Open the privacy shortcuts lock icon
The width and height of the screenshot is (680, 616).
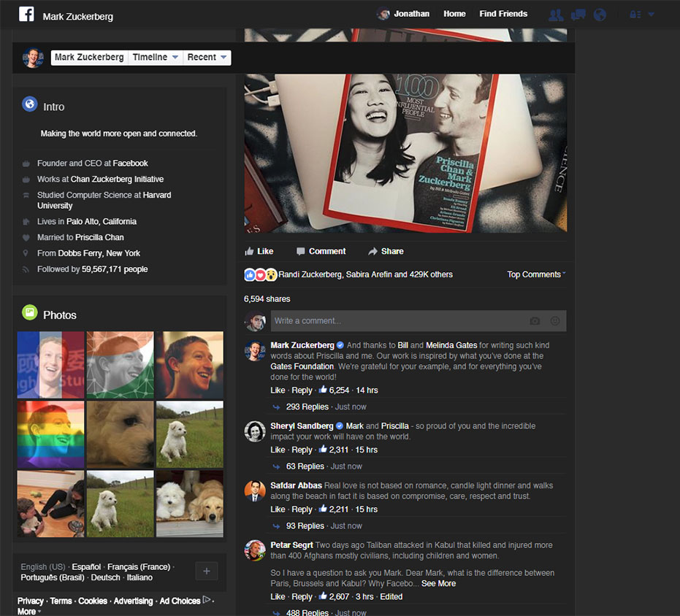pyautogui.click(x=638, y=14)
